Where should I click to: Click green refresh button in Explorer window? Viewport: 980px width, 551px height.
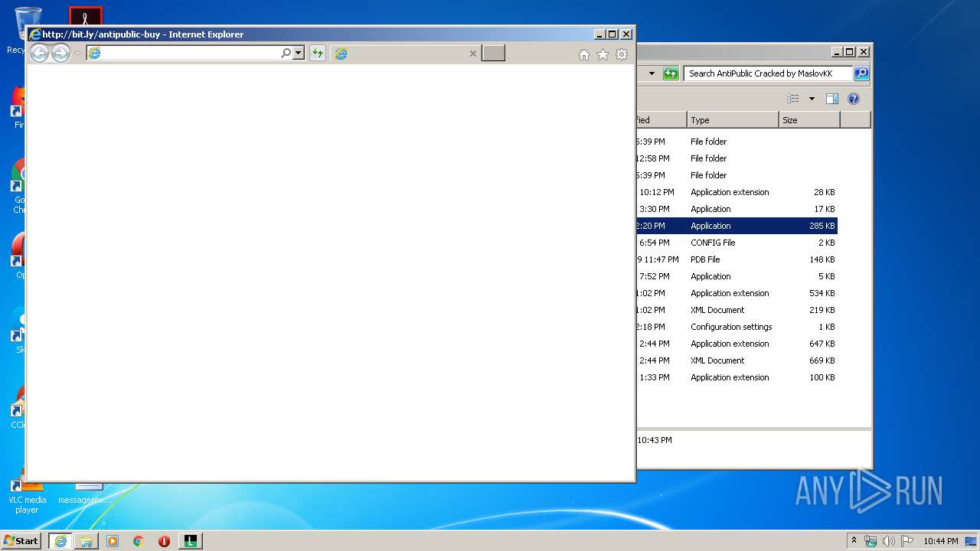(x=671, y=73)
